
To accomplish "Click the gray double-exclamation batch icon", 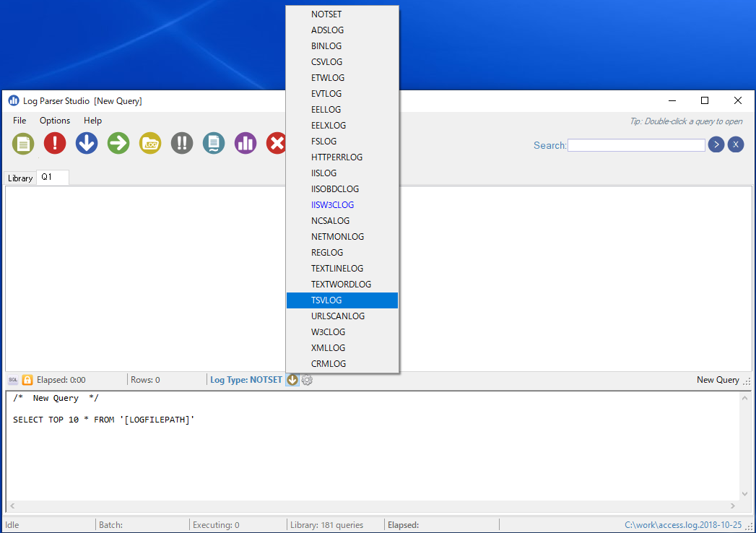I will coord(182,143).
